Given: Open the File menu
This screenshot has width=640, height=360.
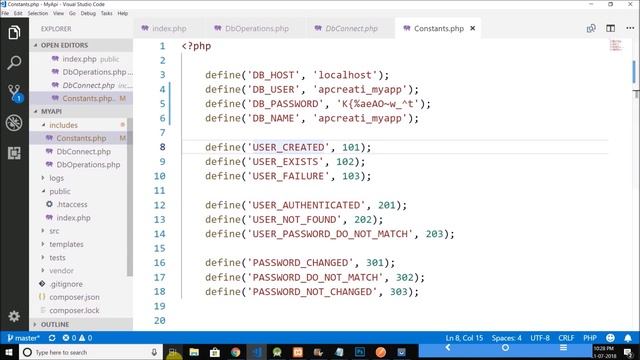Looking at the screenshot, I should pyautogui.click(x=5, y=13).
